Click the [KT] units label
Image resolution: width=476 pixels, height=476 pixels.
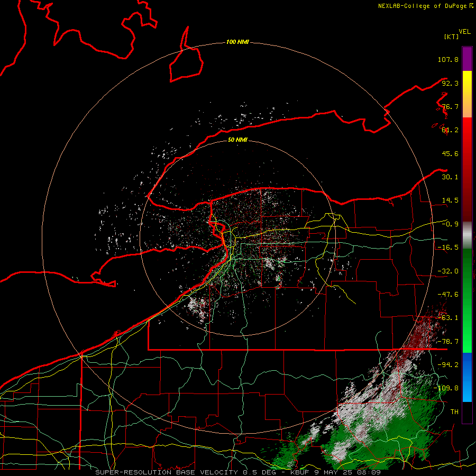point(452,36)
